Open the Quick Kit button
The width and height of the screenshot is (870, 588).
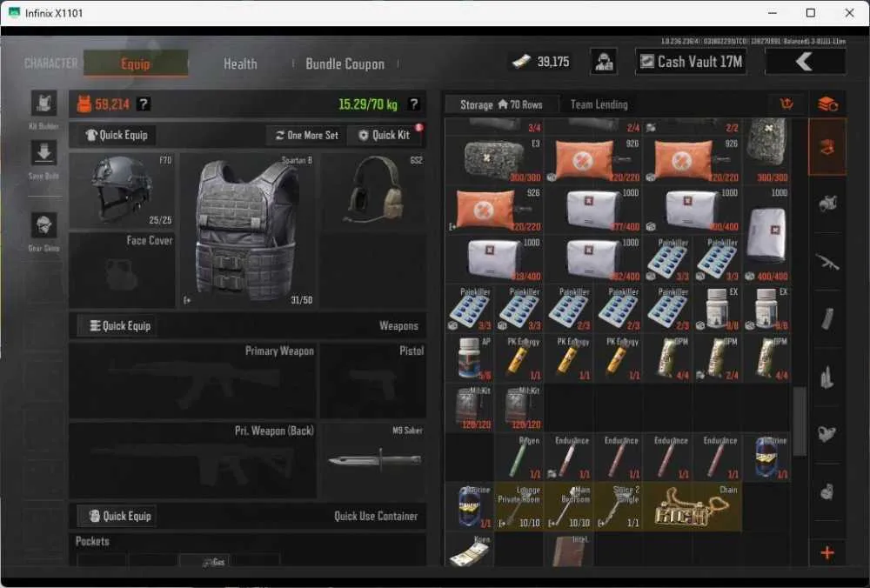click(385, 135)
